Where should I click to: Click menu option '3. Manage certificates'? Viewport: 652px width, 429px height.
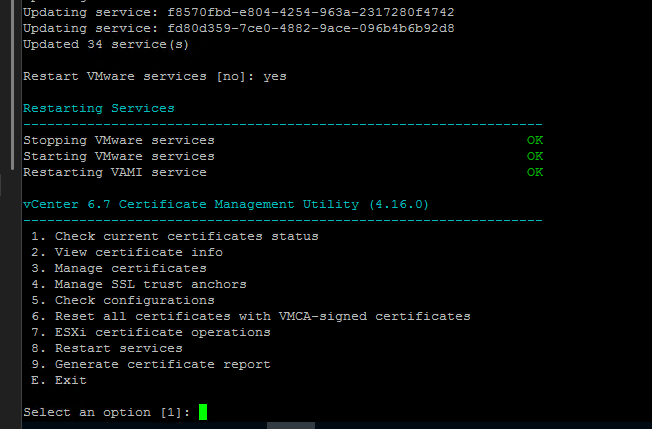click(x=119, y=269)
